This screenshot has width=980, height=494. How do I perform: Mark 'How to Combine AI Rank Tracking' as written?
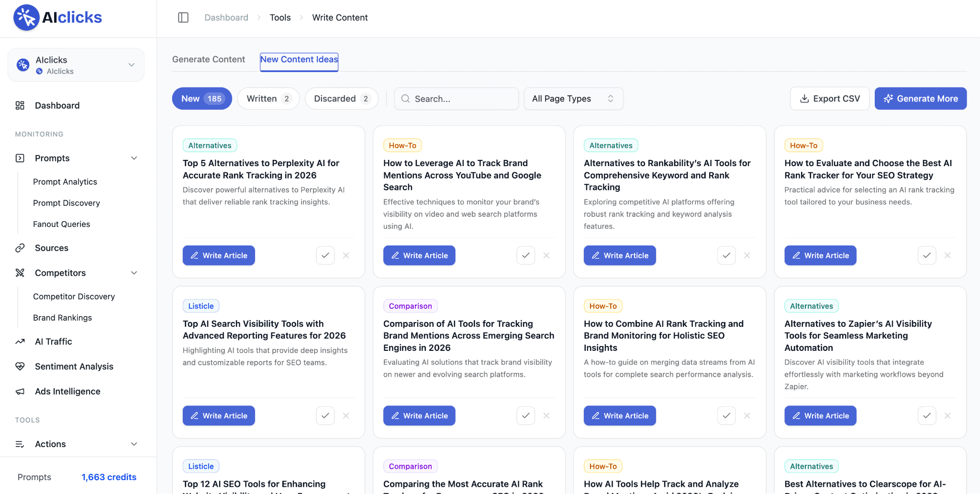726,416
